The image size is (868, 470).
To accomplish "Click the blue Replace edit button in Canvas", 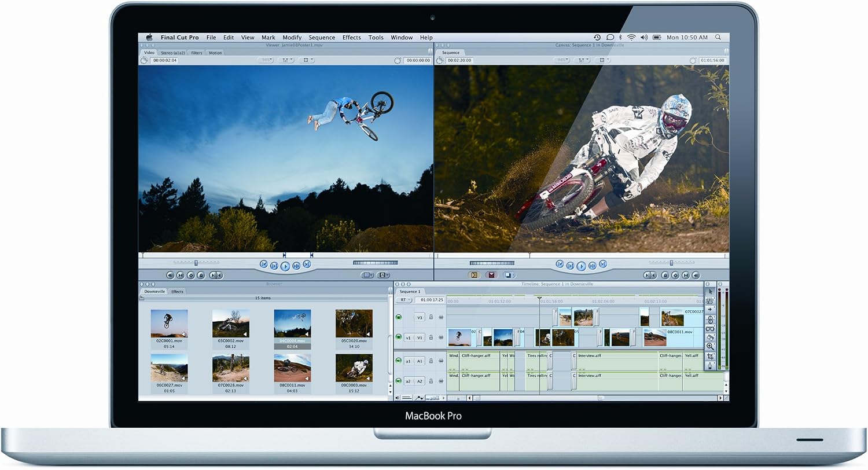I will point(508,275).
